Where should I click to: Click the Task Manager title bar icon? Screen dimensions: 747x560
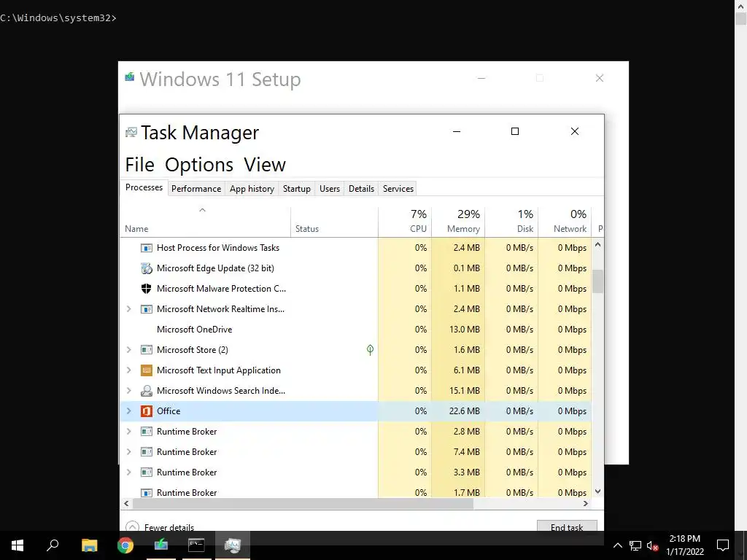click(131, 133)
